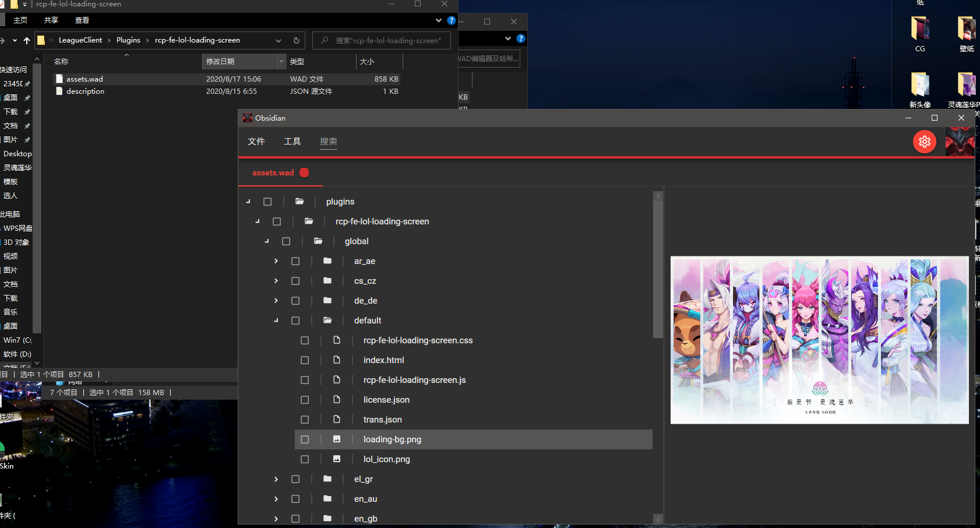
Task: Check the loading-bg.png checkbox
Action: click(305, 439)
